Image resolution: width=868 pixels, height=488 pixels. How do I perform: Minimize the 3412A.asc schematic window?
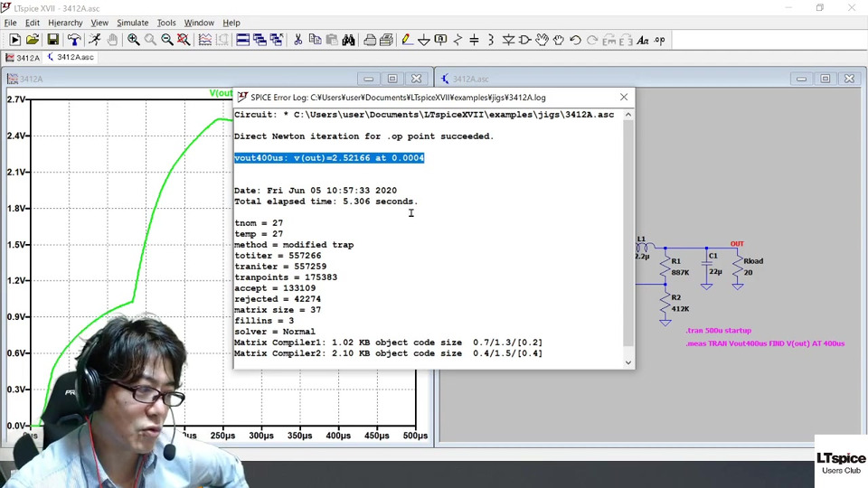tap(801, 79)
